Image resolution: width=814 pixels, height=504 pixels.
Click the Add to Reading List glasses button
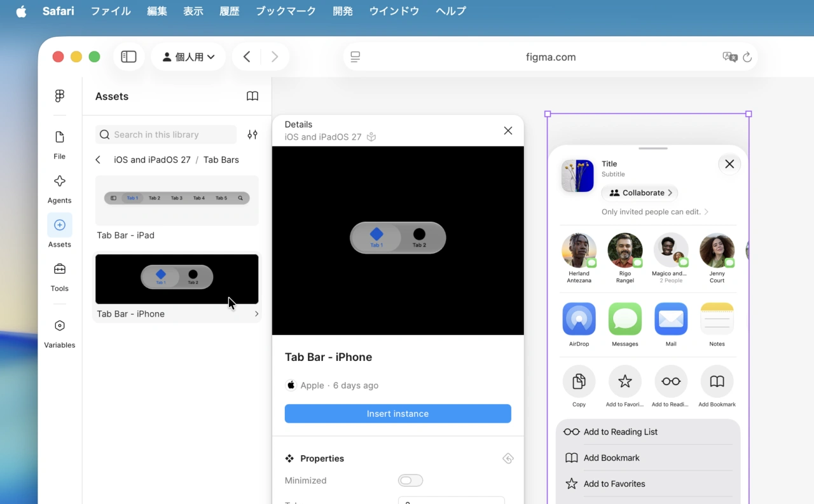(x=671, y=381)
